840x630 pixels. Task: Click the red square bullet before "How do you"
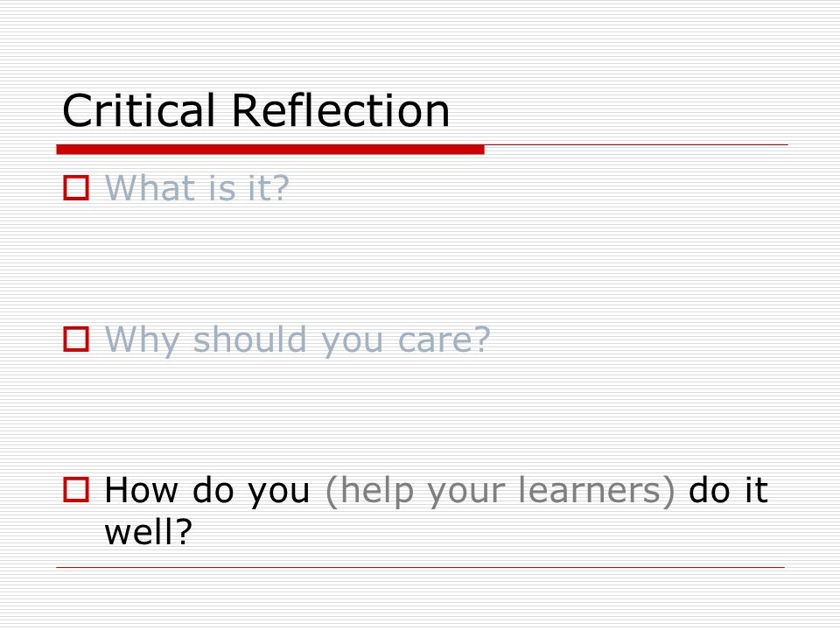[76, 490]
